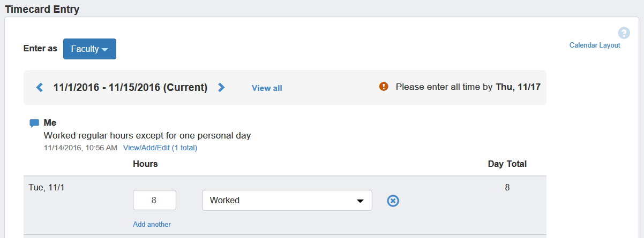
Task: Click the Day Total value for Tue 11/1
Action: pyautogui.click(x=507, y=188)
